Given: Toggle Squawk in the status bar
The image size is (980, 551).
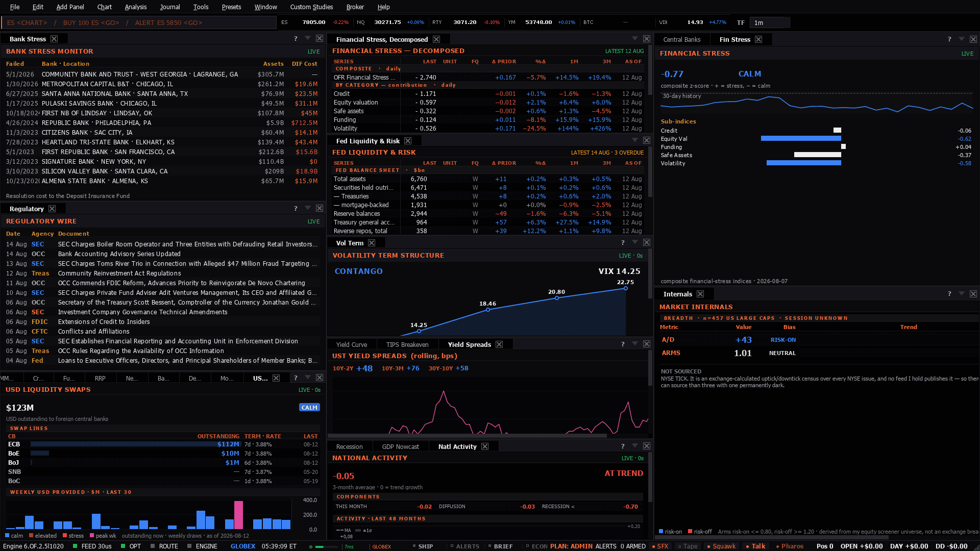Looking at the screenshot, I should pyautogui.click(x=721, y=546).
